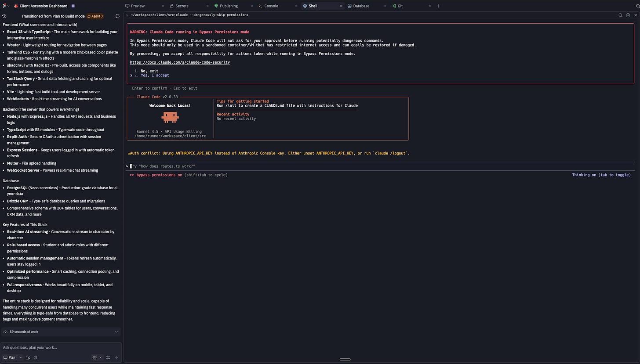Click the Plan mode button

pos(9,357)
